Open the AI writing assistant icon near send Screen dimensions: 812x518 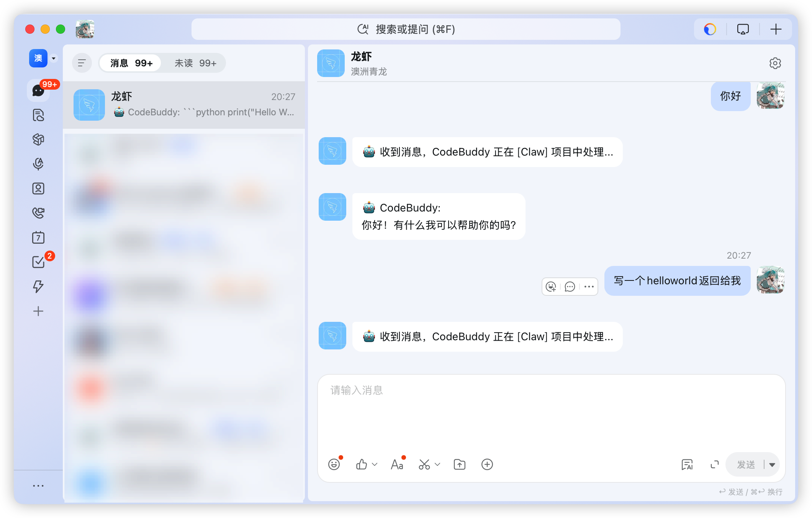click(688, 464)
